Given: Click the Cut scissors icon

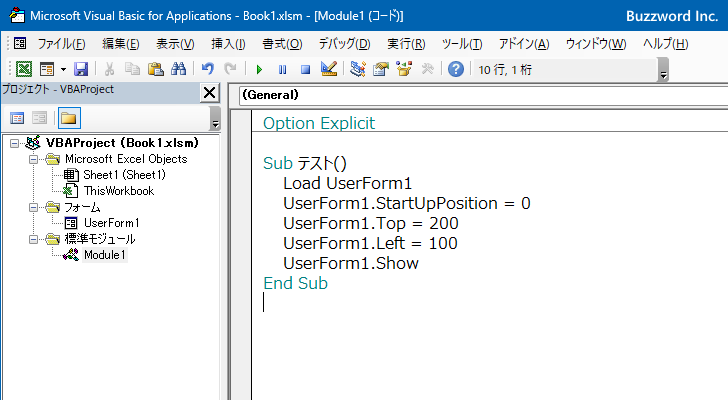Looking at the screenshot, I should pyautogui.click(x=110, y=69).
